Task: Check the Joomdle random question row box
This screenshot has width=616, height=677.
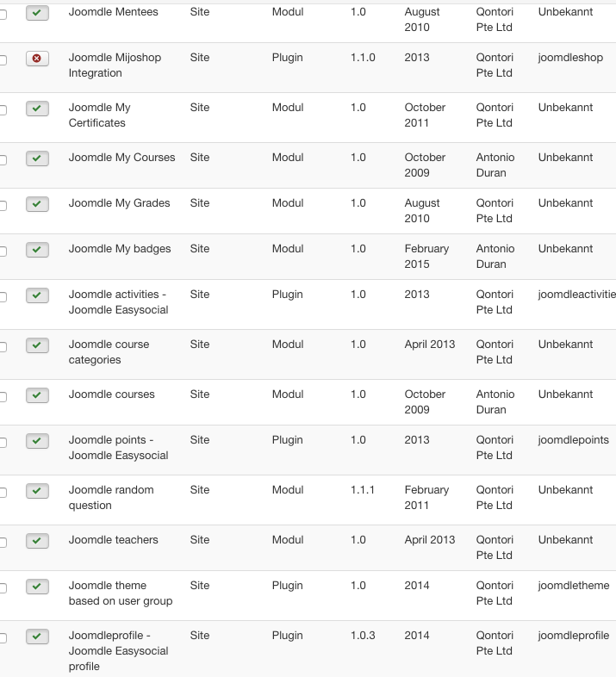Action: (3, 493)
